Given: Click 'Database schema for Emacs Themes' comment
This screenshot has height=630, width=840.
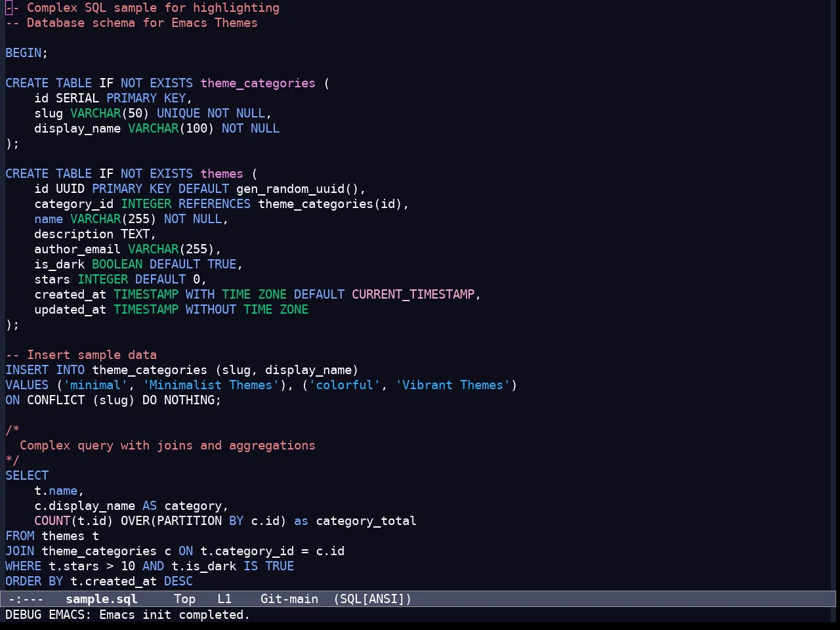Looking at the screenshot, I should point(142,23).
